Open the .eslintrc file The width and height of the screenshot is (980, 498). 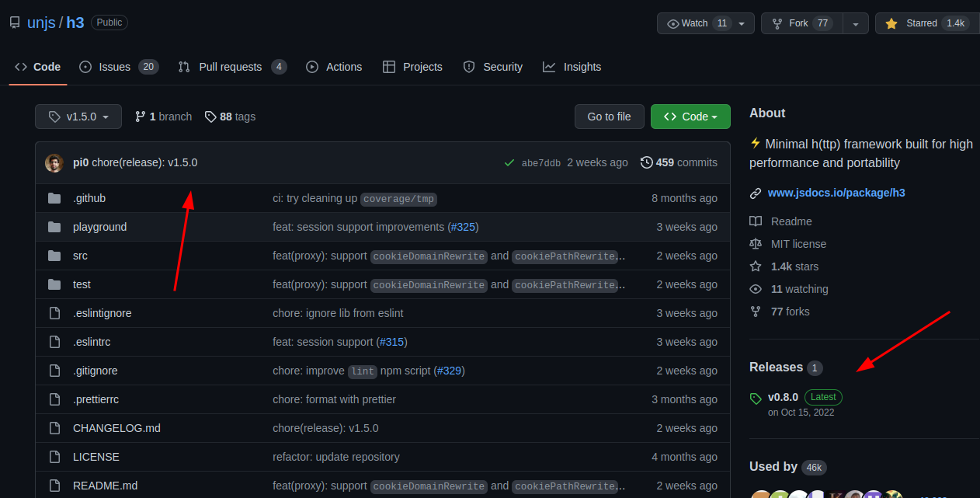tap(92, 342)
